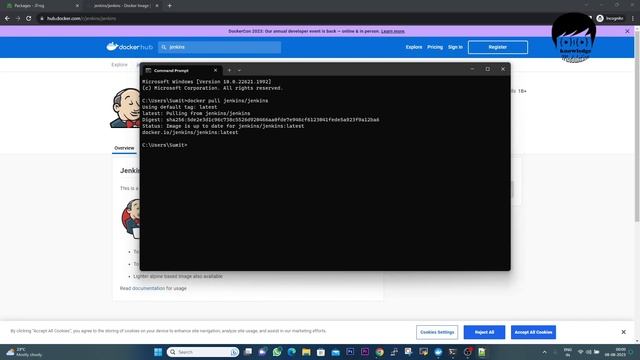Open the green notepad icon in the taskbar
Image resolution: width=640 pixels, height=360 pixels.
click(482, 352)
